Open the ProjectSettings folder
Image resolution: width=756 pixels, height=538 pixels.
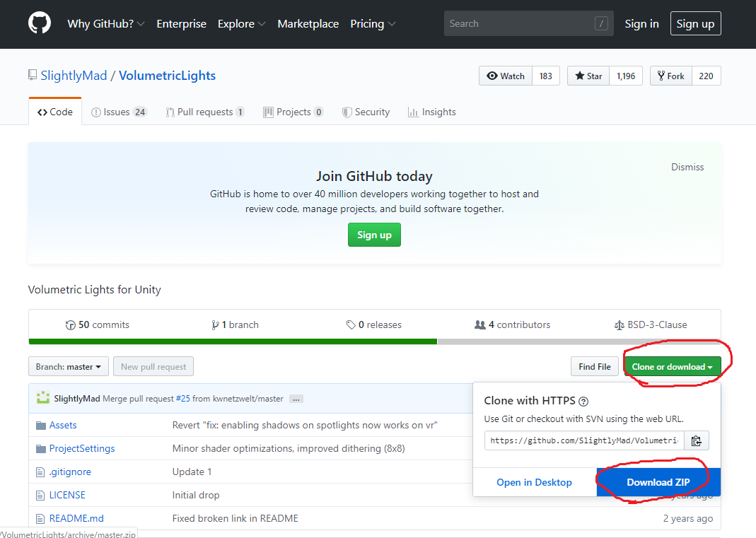click(x=82, y=448)
